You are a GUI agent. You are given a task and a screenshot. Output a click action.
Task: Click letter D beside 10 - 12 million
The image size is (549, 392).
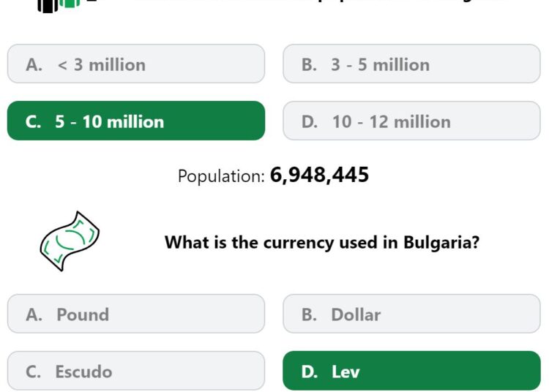pyautogui.click(x=310, y=121)
